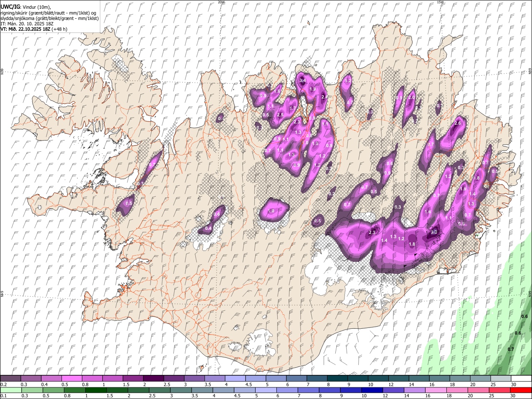This screenshot has width=532, height=399.
Task: Click the '2.0' snowfall value on the map
Action: pyautogui.click(x=412, y=97)
